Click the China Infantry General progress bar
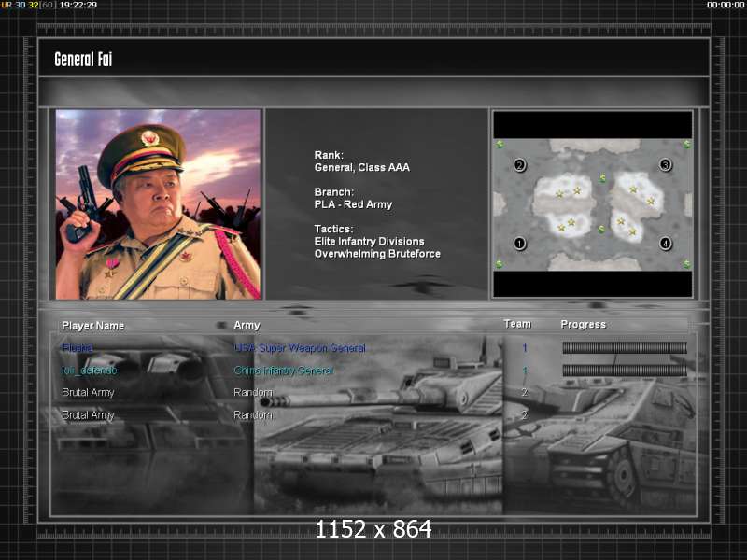Screen dimensions: 747x560 point(625,370)
